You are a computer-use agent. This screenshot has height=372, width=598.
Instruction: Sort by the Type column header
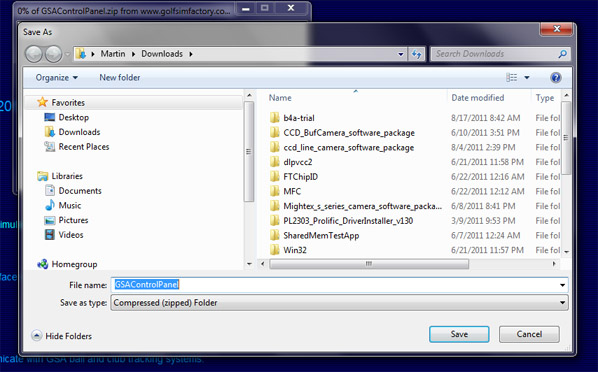click(546, 98)
